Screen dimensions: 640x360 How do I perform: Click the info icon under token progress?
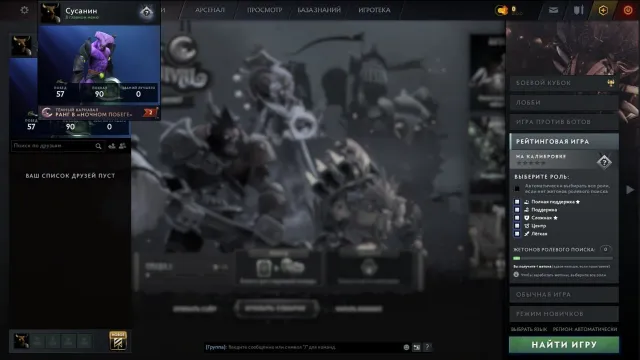(x=516, y=275)
